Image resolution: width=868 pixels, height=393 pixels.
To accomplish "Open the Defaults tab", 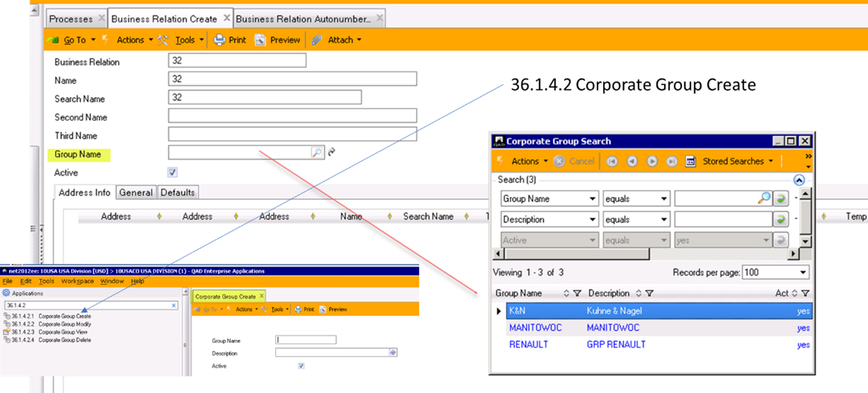I will point(178,193).
